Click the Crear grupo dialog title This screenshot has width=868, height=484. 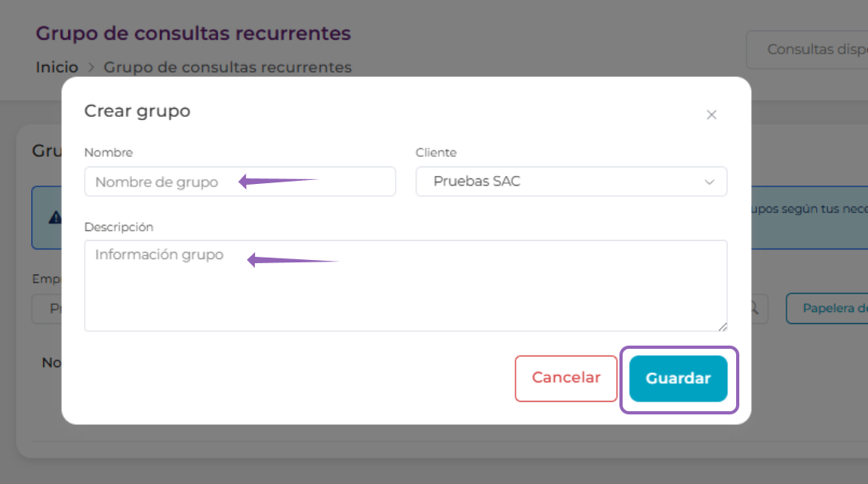click(x=137, y=111)
